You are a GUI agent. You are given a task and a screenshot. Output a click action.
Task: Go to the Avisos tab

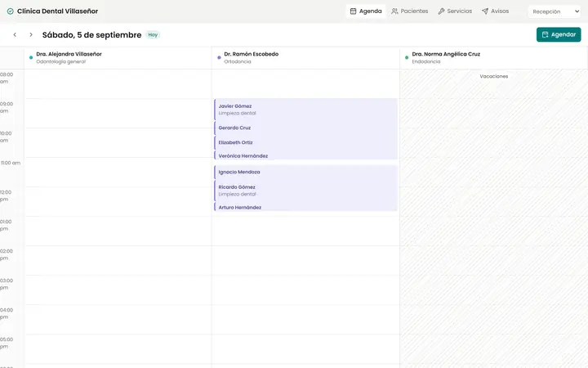pos(495,11)
